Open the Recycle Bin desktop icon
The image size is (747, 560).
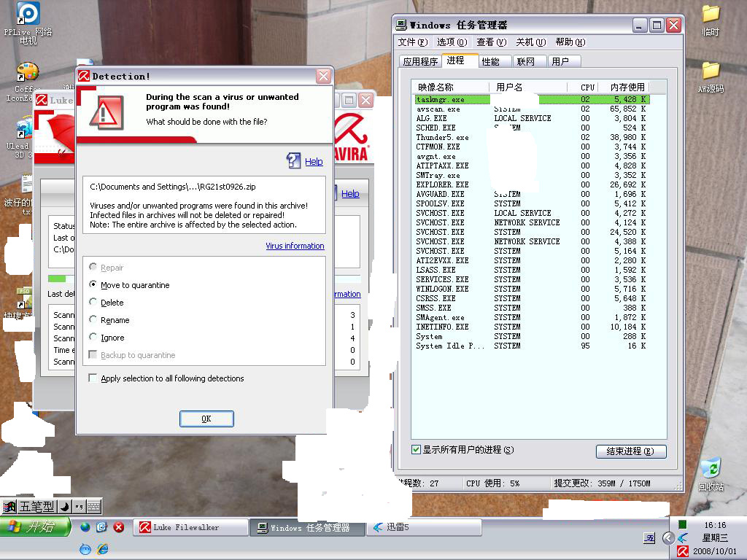coord(710,469)
